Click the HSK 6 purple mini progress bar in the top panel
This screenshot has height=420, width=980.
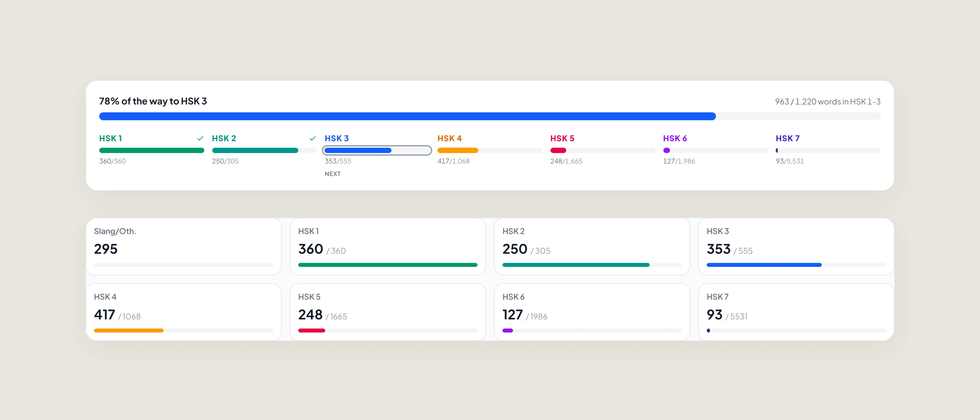click(715, 150)
